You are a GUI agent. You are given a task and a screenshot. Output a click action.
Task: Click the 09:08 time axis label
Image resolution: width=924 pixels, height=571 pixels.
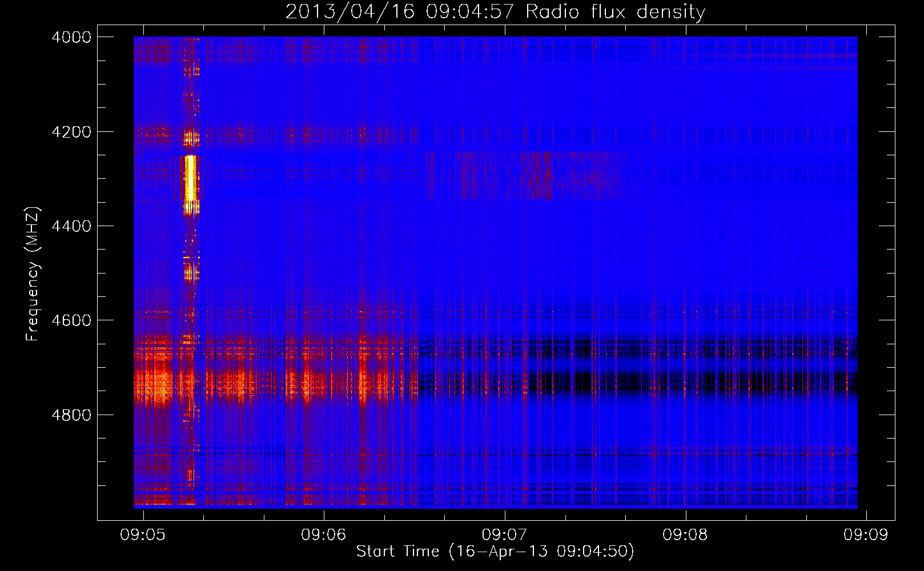tap(685, 534)
